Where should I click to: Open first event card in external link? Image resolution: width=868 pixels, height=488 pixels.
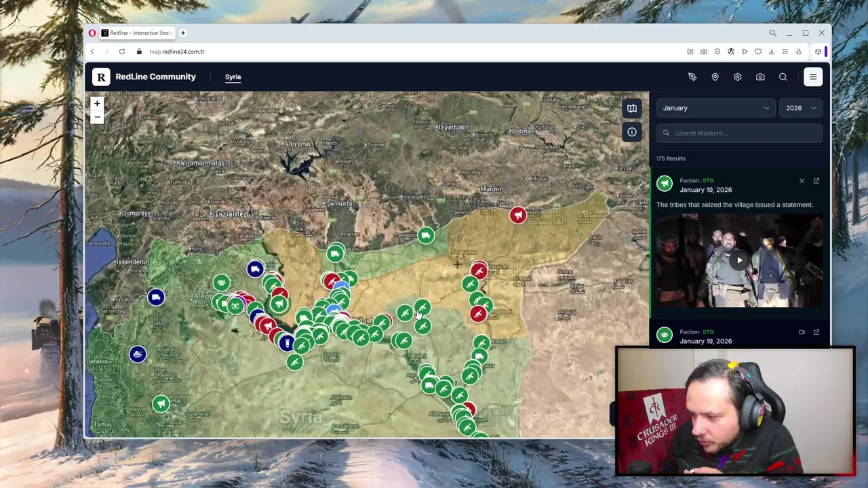[816, 181]
